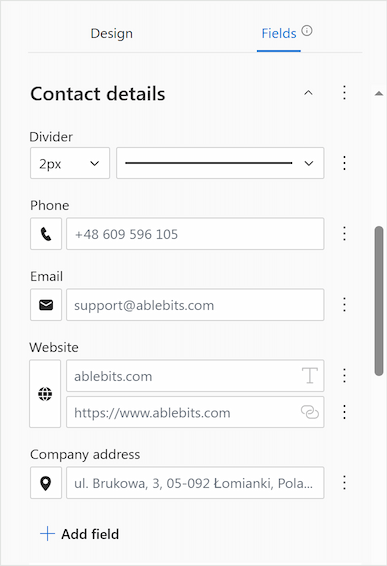Screen dimensions: 387x566
Task: Click the scrollbar up arrow
Action: (379, 93)
